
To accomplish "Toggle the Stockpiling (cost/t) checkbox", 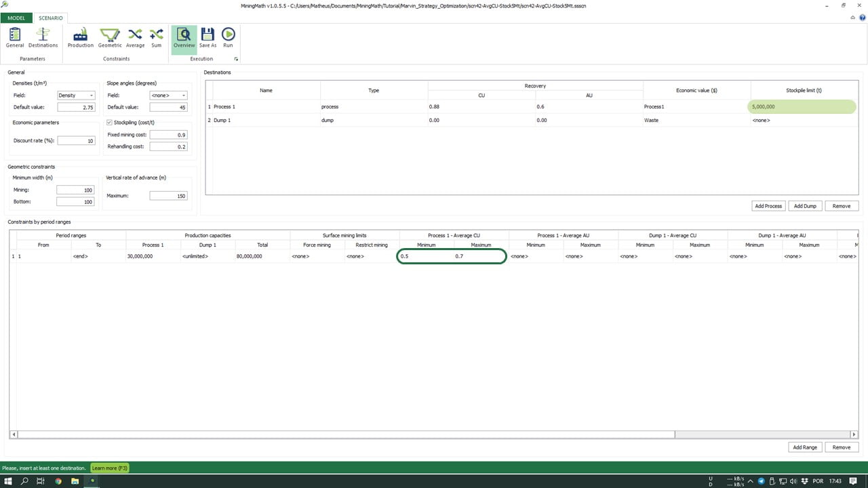I will pos(110,123).
